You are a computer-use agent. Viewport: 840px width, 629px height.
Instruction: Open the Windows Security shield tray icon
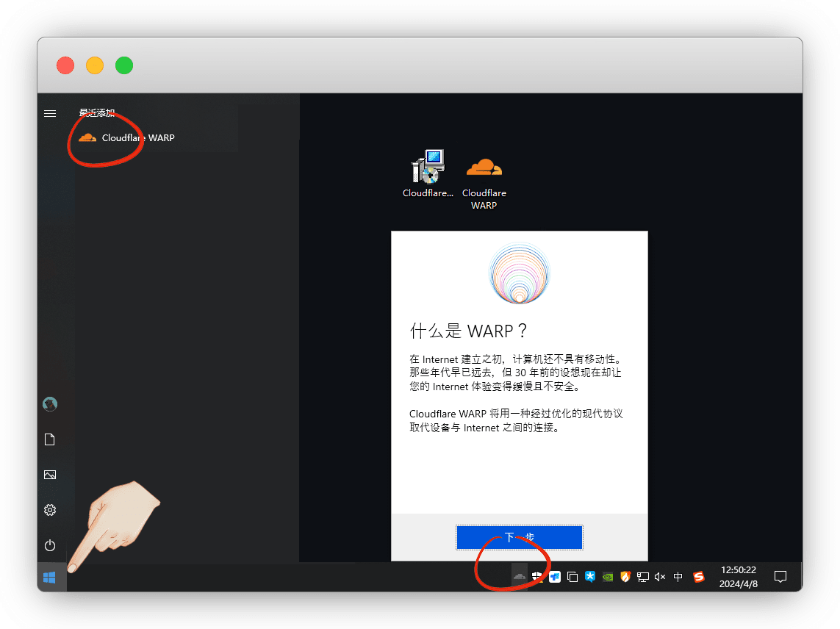click(x=538, y=577)
